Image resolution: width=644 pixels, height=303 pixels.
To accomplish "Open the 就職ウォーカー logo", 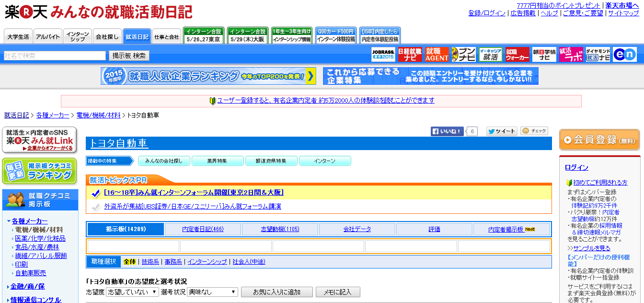I will pos(517,55).
